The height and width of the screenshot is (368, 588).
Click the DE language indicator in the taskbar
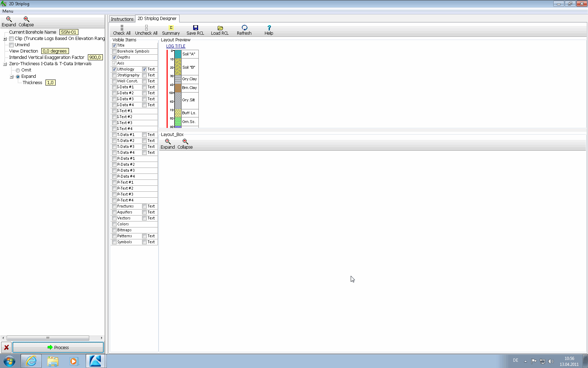(x=516, y=360)
